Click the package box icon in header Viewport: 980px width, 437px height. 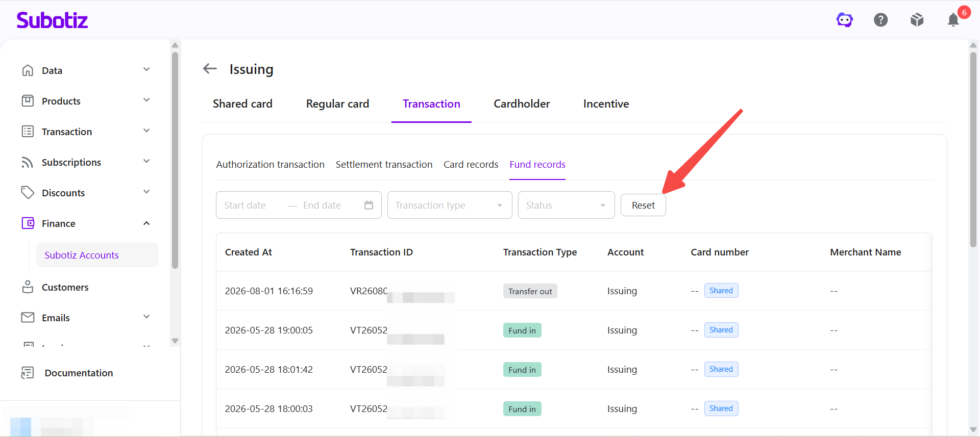tap(917, 20)
